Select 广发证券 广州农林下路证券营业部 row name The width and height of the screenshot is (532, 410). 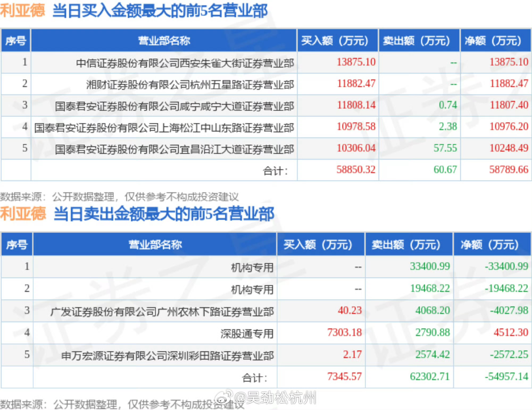click(x=162, y=312)
